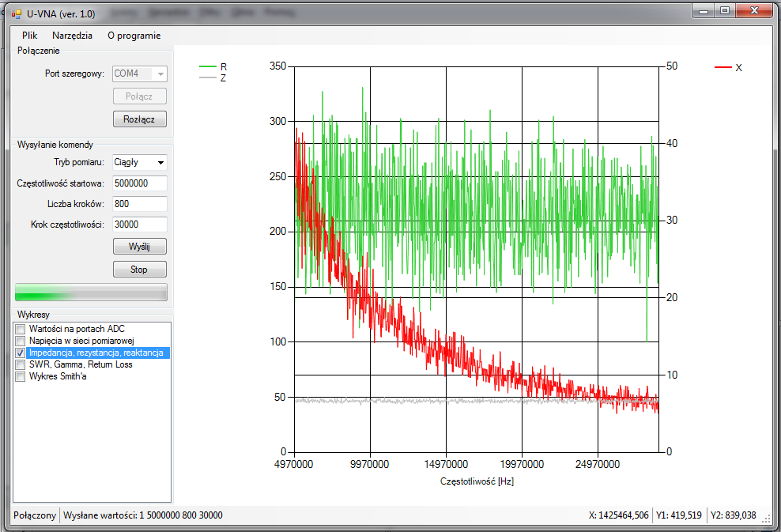
Task: Open the Narzędzia menu
Action: (72, 36)
